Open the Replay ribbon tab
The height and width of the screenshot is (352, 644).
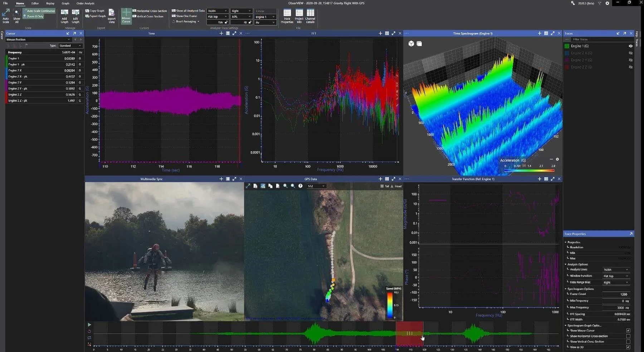click(50, 3)
